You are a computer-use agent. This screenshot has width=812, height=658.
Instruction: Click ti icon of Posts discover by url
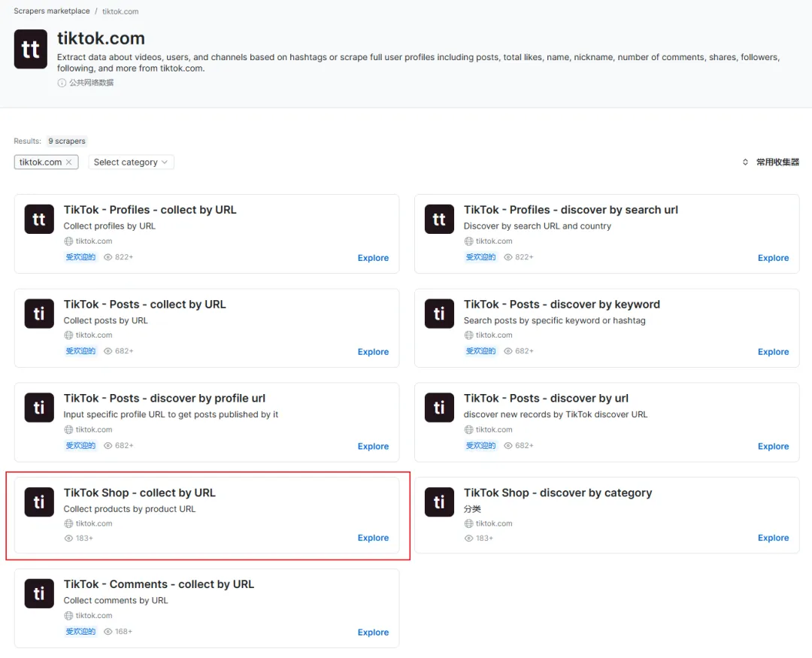(x=439, y=408)
